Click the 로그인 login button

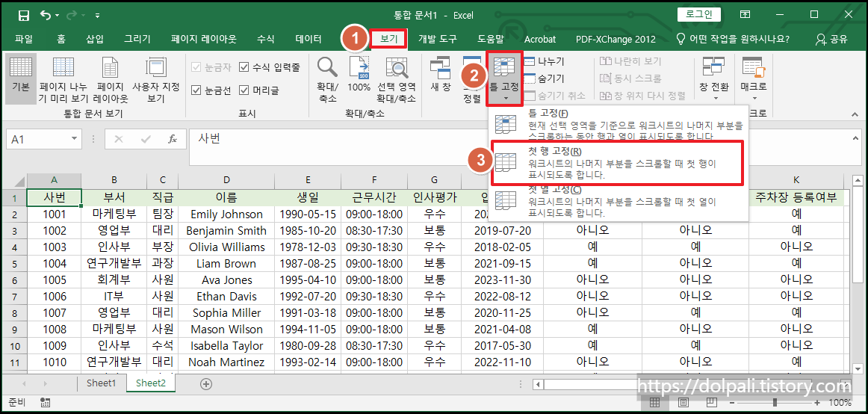[x=698, y=14]
